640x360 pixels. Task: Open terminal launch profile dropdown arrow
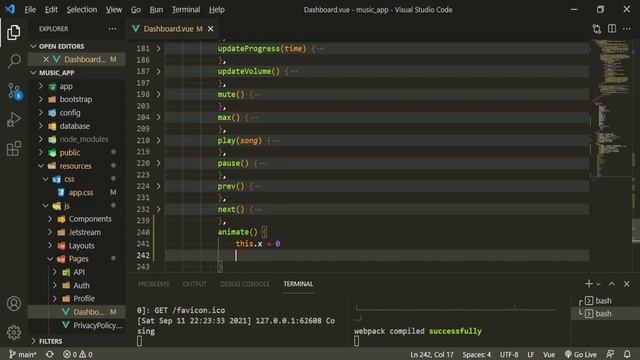point(598,284)
